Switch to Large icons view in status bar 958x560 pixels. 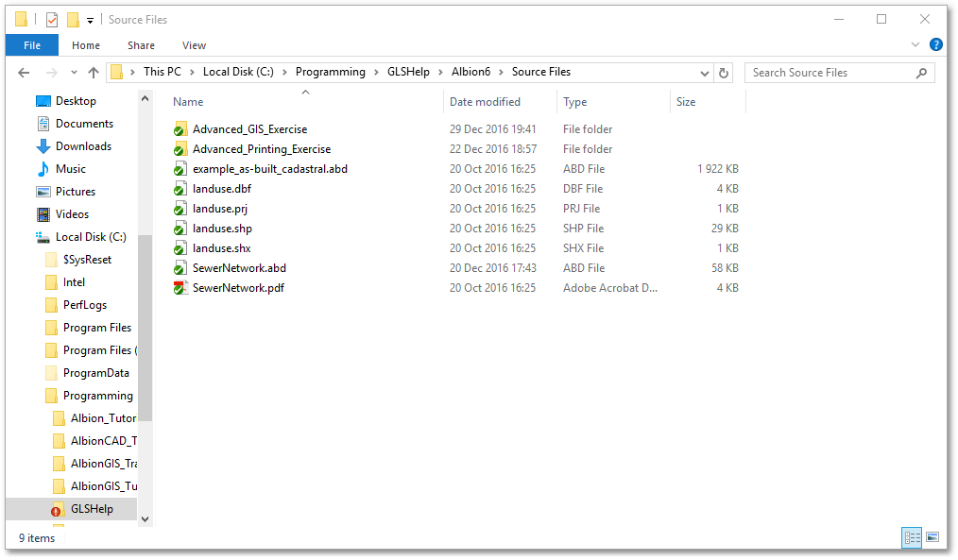932,537
